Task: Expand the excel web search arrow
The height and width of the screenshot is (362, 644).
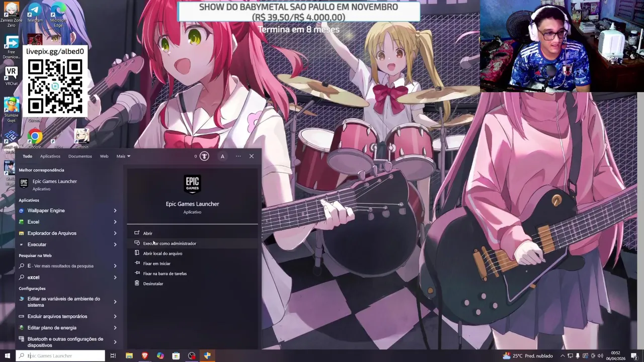Action: [115, 278]
